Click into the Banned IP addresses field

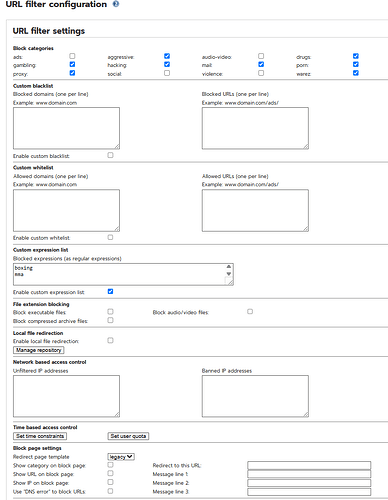(x=255, y=396)
